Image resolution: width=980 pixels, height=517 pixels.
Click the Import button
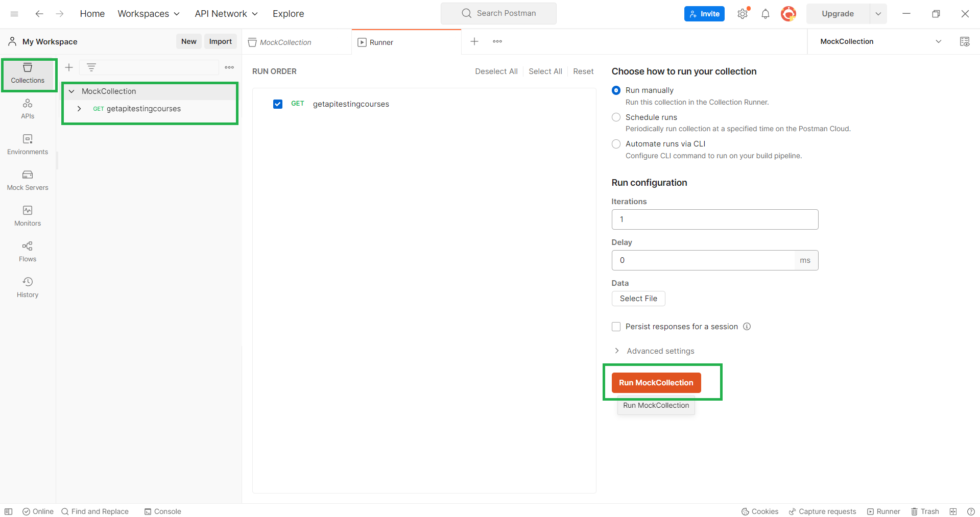pos(221,41)
